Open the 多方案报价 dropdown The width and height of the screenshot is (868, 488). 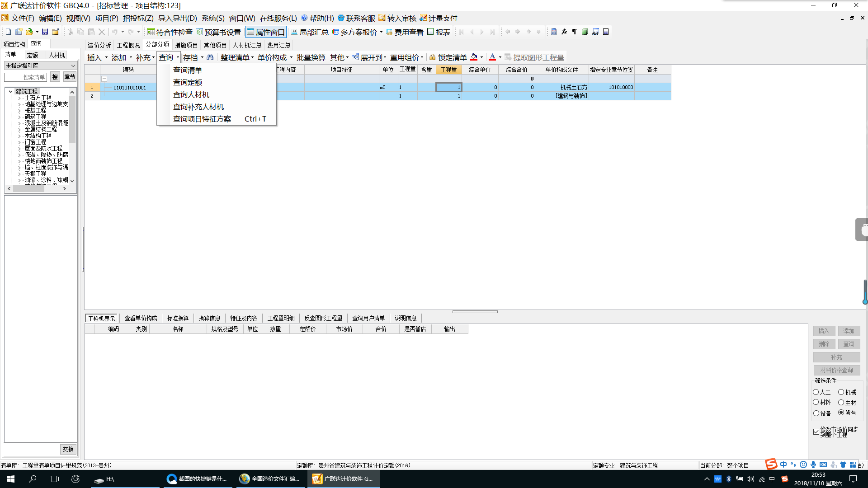381,32
